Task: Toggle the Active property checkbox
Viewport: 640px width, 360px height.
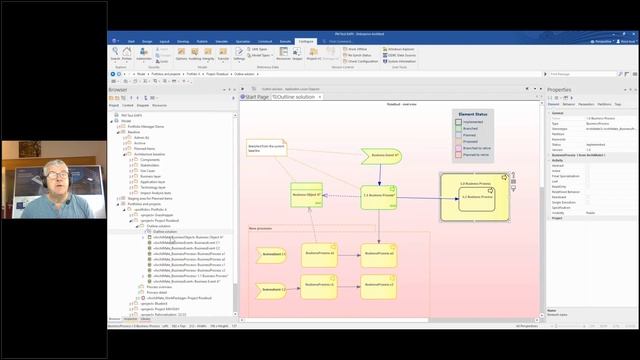Action: (x=588, y=171)
